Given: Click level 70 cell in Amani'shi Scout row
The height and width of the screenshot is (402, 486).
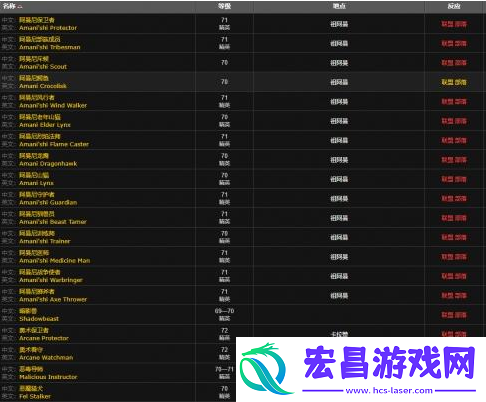Looking at the screenshot, I should tap(224, 62).
